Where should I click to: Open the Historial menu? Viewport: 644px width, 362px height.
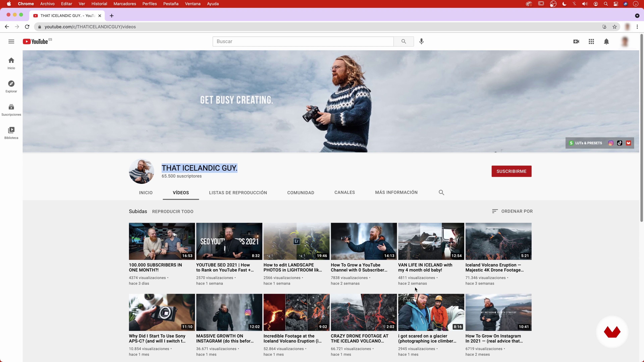tap(99, 4)
